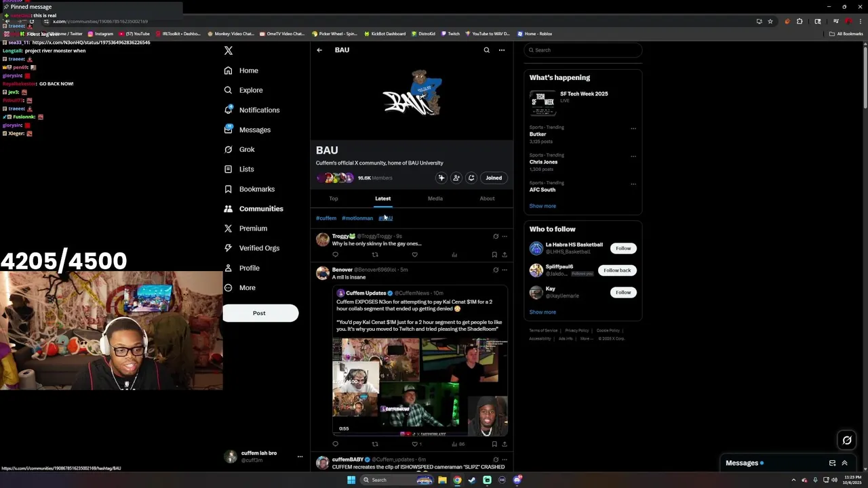Open the BAU community options menu
Viewport: 868px width, 488px height.
[x=502, y=50]
